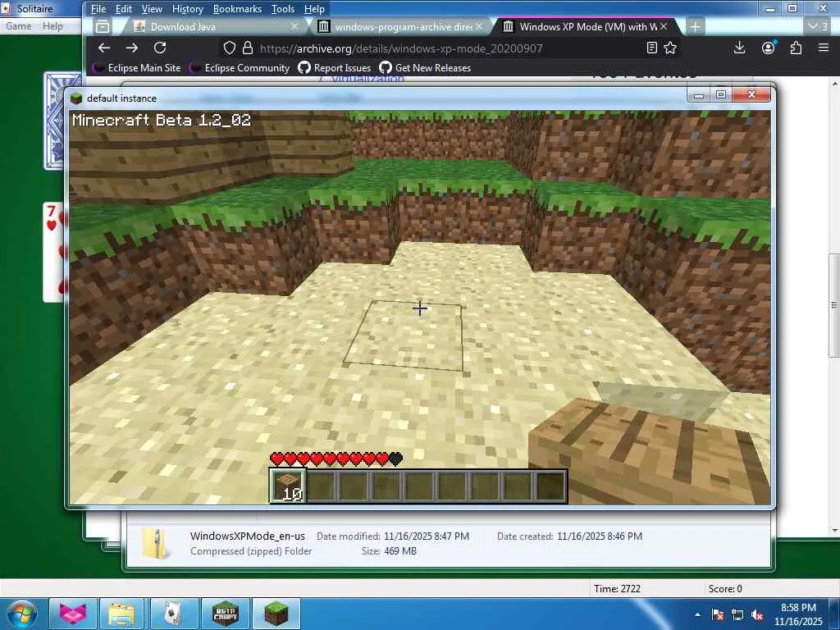Click the archive.org URL address field
This screenshot has height=630, width=840.
pos(401,48)
